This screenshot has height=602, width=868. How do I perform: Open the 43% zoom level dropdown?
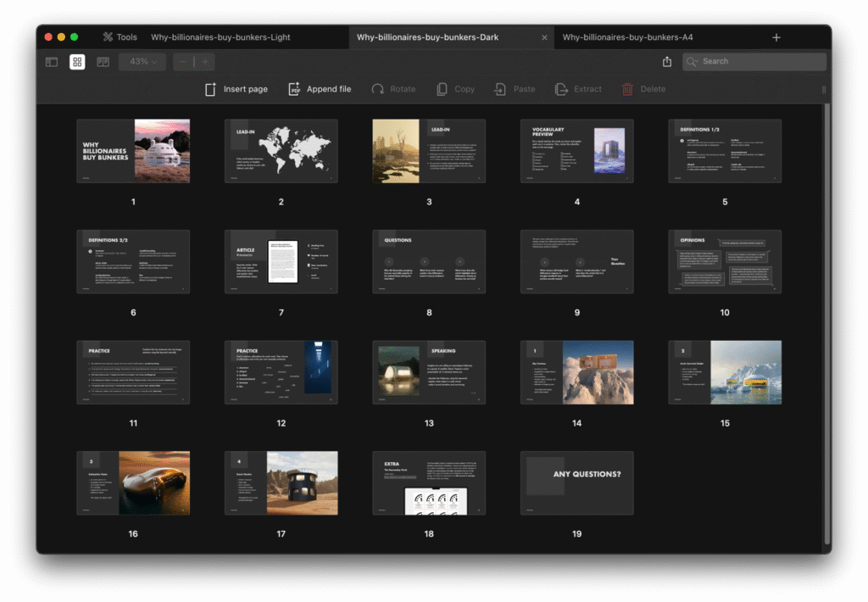[142, 62]
